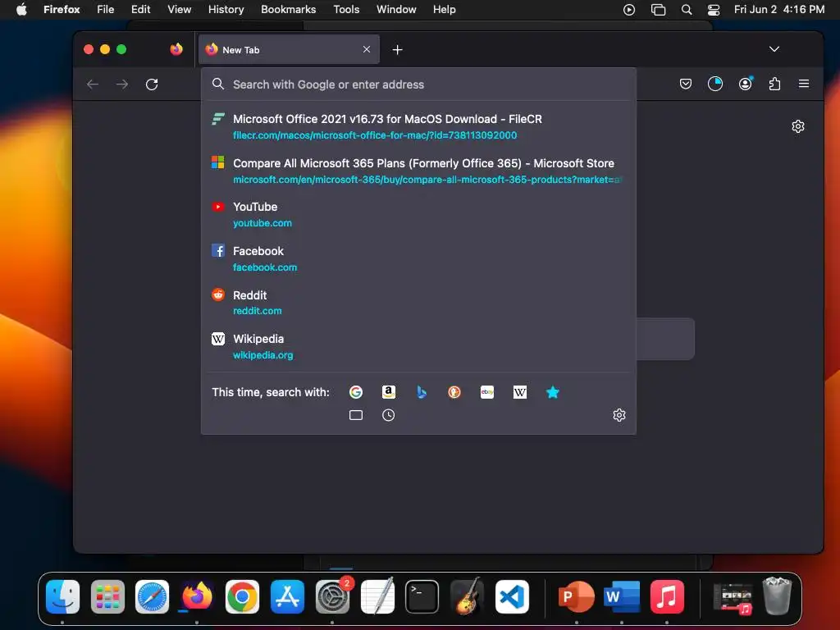Open the Trash in the dock
The height and width of the screenshot is (630, 840).
click(778, 596)
